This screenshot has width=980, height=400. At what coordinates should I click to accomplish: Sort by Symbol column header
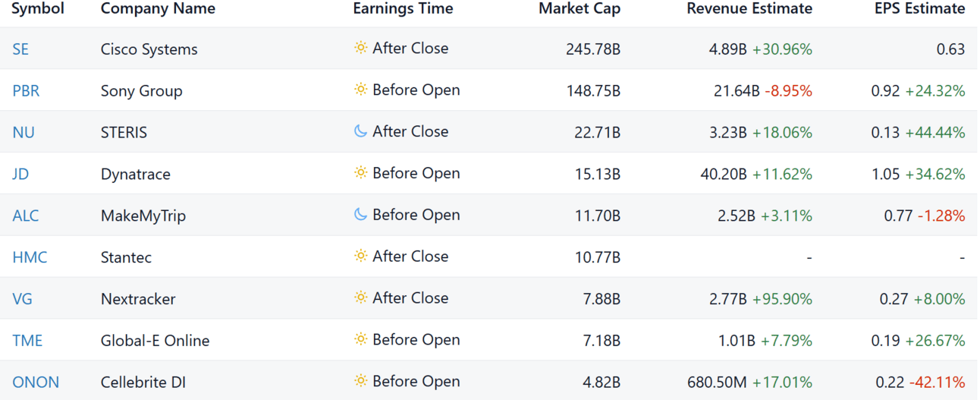click(38, 9)
